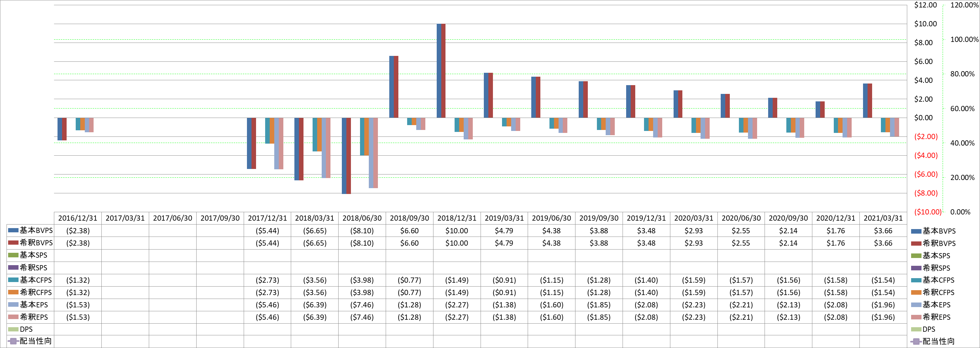The width and height of the screenshot is (980, 348).
Task: Select the 基本CFPS entry in the right-side legend
Action: pos(933,280)
